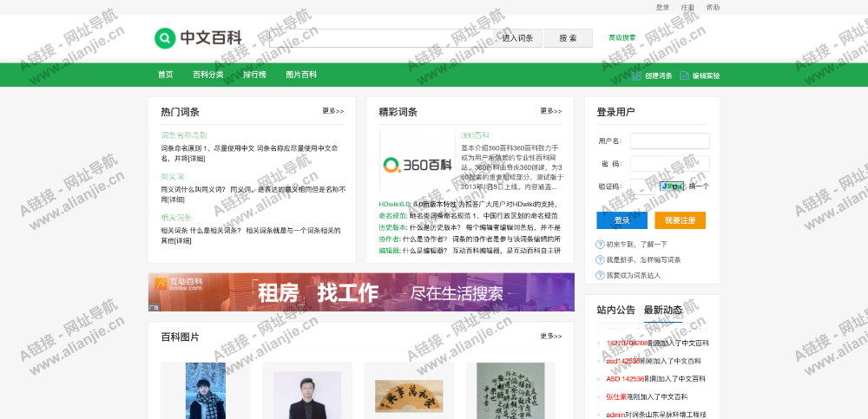Click the blue 登录 button
The image size is (868, 419).
(x=621, y=220)
